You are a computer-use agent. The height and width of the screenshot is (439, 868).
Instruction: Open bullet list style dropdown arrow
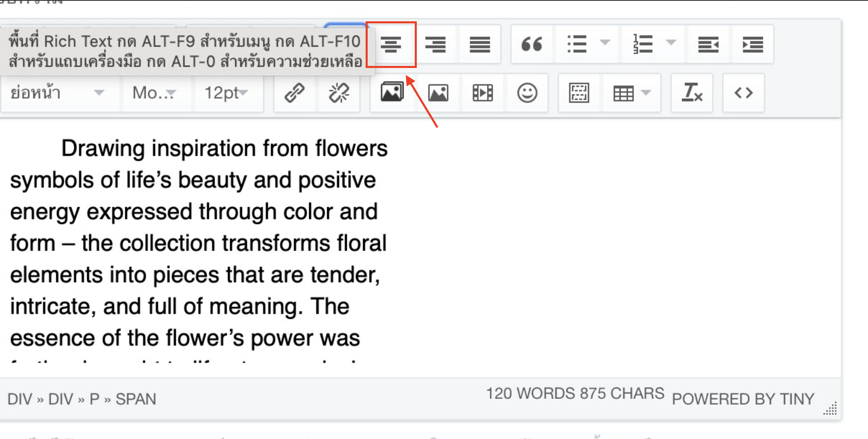click(x=605, y=43)
